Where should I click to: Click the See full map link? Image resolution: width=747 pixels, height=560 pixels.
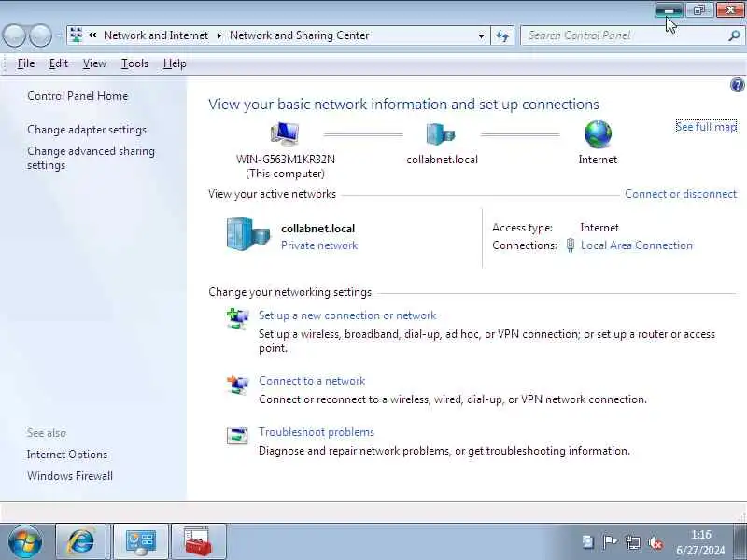706,127
